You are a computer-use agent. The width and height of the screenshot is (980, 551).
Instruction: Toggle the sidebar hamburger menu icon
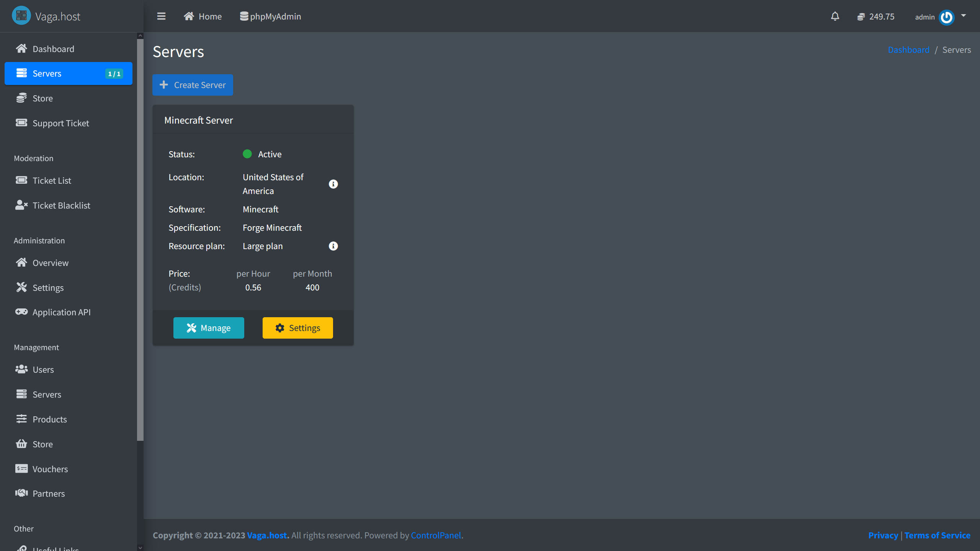161,16
